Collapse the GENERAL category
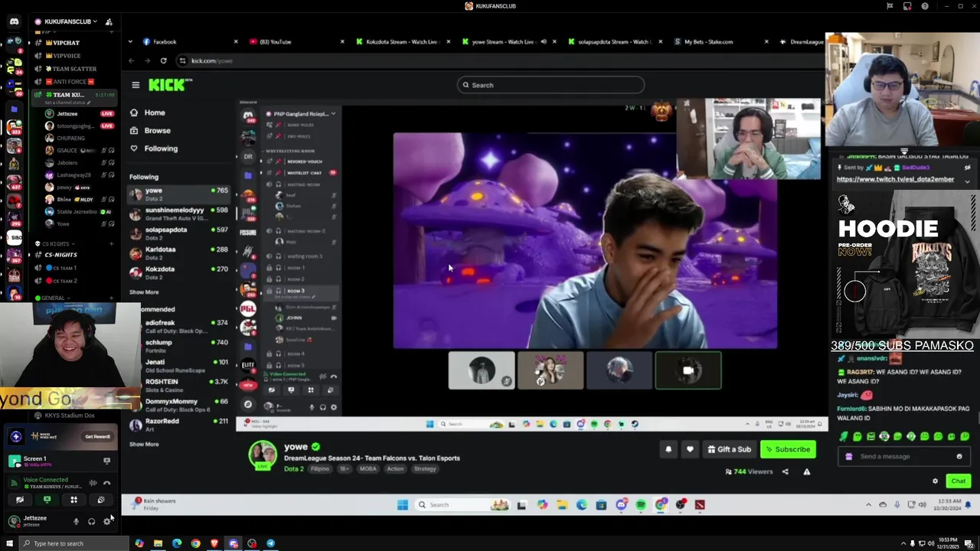Viewport: 980px width, 551px height. (x=54, y=298)
